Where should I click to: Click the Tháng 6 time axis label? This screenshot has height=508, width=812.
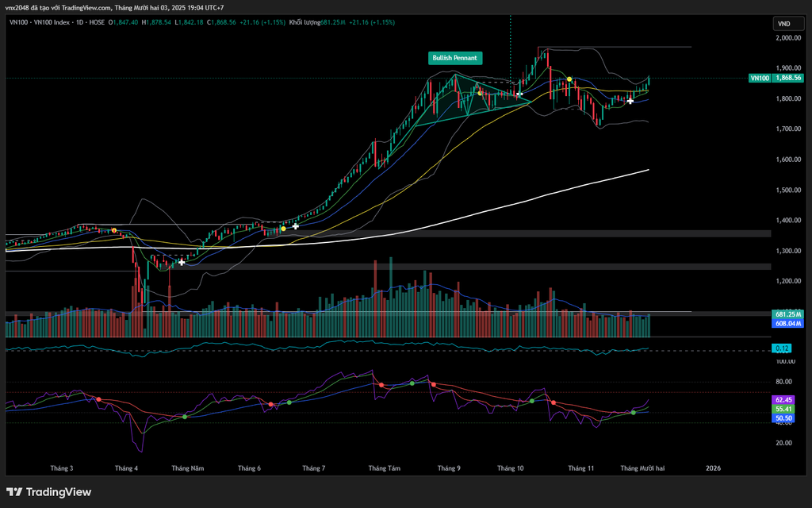[249, 468]
